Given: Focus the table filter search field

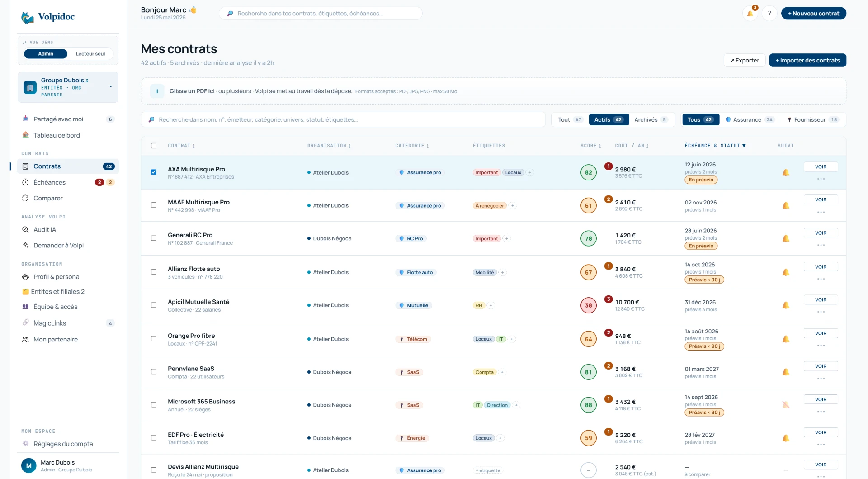Looking at the screenshot, I should coord(343,119).
